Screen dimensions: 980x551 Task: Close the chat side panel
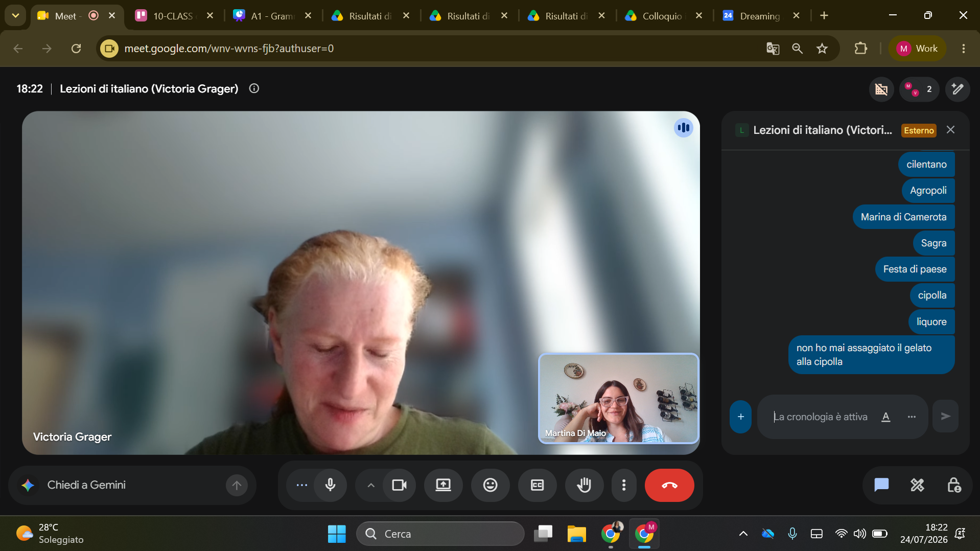click(950, 130)
